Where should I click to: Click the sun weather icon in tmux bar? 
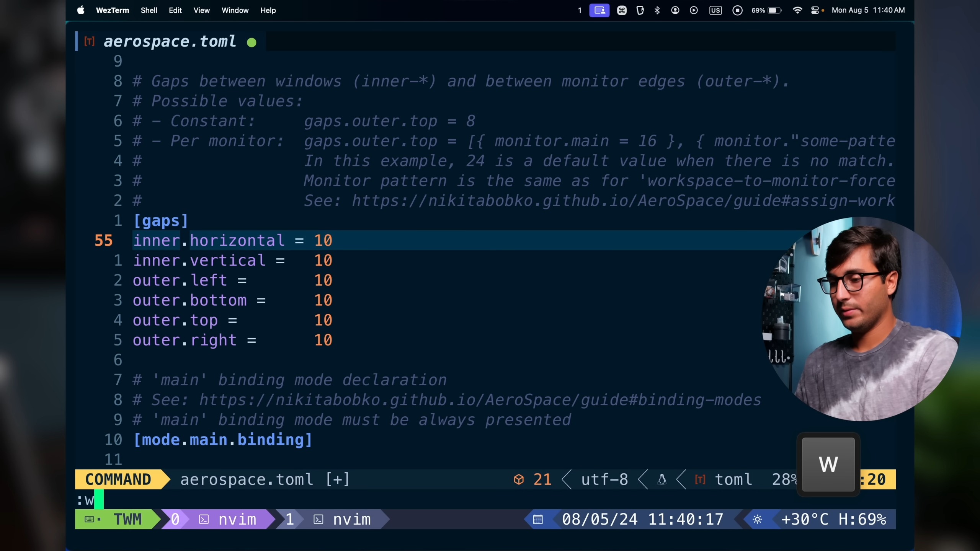point(757,520)
